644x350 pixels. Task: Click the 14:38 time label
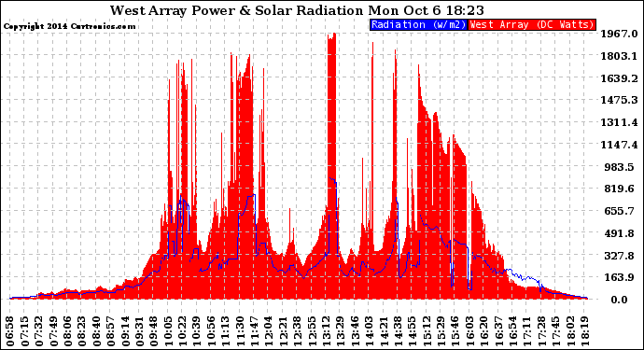pos(398,331)
